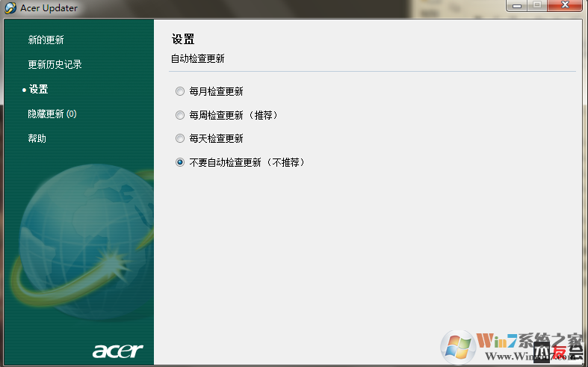Click the 设置 page title
Screen dimensions: 588x367
[x=183, y=39]
